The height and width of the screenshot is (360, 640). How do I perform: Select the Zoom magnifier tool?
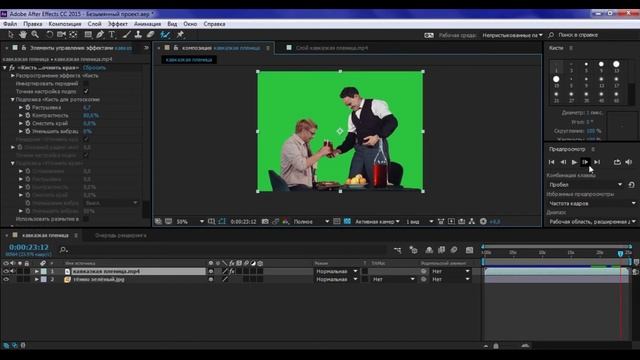click(35, 35)
